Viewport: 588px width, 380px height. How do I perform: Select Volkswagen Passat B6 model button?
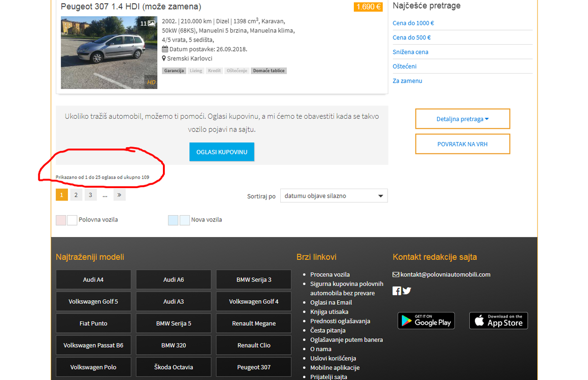[x=93, y=345]
